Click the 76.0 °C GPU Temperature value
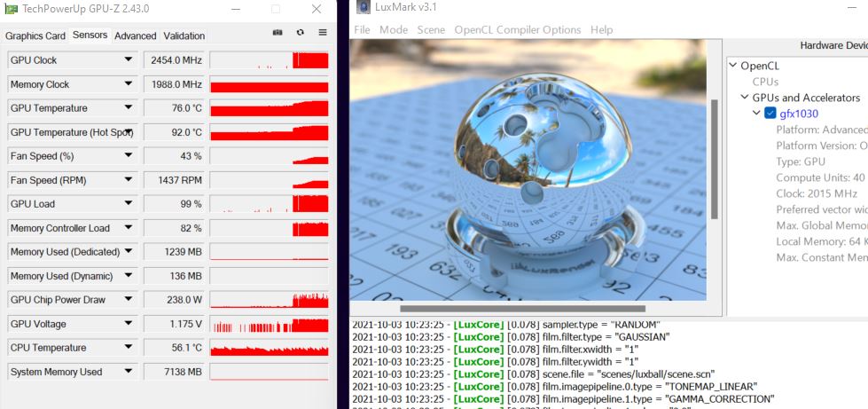Viewport: 868px width, 409px height. tap(174, 108)
